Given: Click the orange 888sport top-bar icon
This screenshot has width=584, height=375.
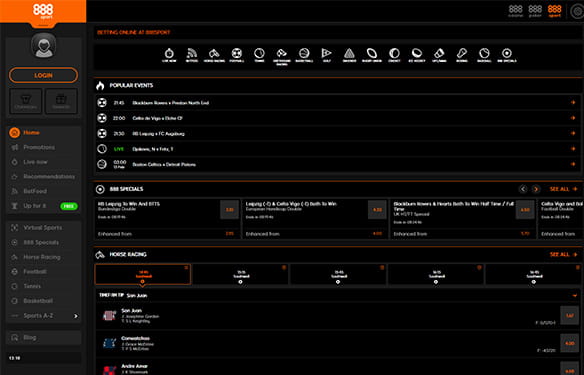Looking at the screenshot, I should 555,11.
